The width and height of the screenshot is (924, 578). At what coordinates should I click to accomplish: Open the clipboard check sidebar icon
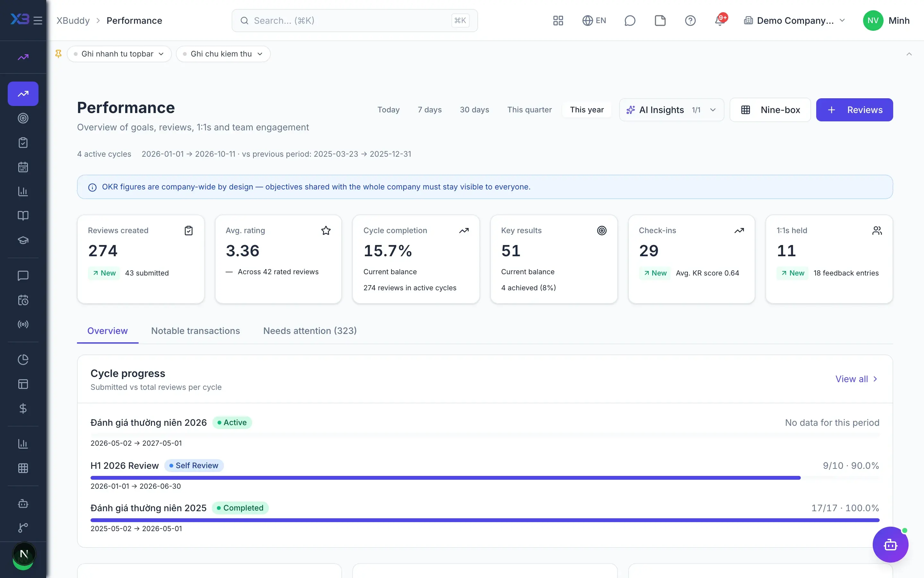(23, 143)
